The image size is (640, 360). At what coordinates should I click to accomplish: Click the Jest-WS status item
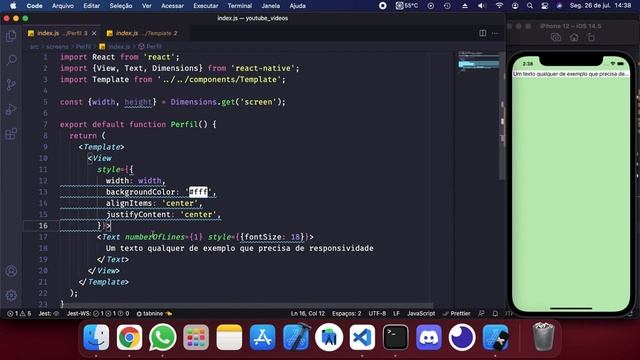[x=98, y=313]
